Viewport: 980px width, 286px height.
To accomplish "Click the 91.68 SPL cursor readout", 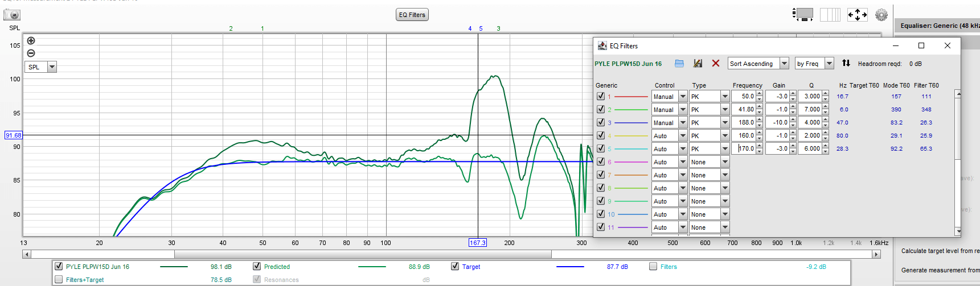I will 13,135.
